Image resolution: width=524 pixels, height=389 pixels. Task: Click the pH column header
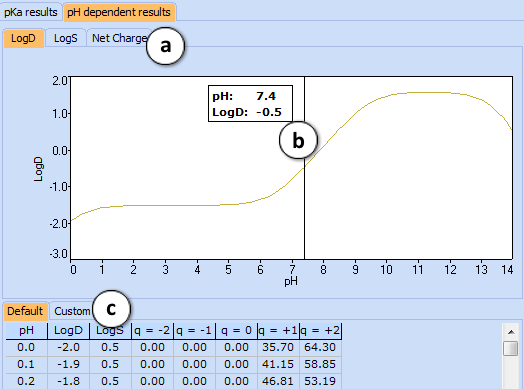pyautogui.click(x=26, y=331)
